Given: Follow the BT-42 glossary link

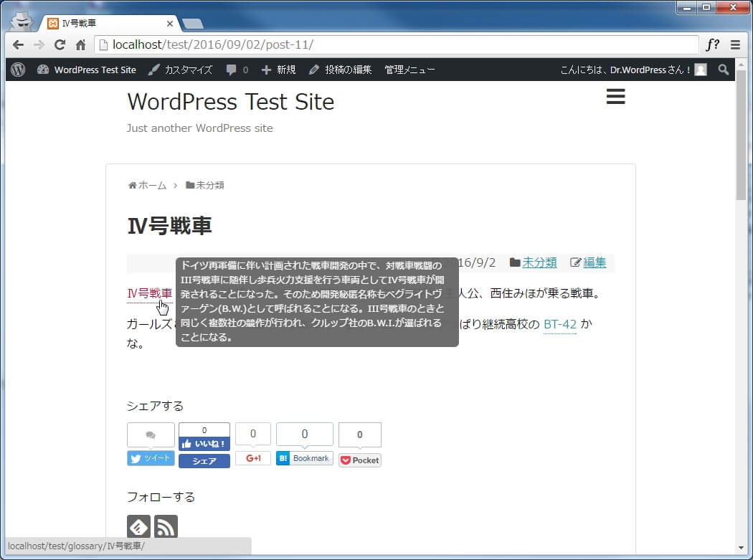Looking at the screenshot, I should coord(560,324).
